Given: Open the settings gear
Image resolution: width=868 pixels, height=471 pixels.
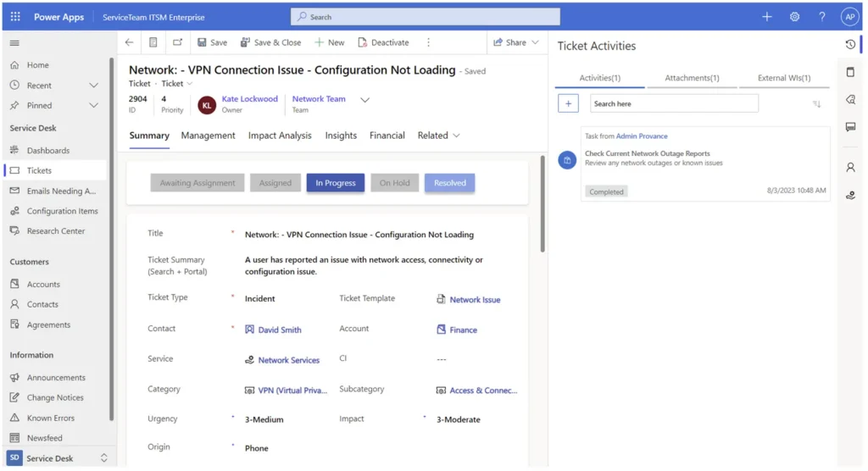Looking at the screenshot, I should coord(794,17).
